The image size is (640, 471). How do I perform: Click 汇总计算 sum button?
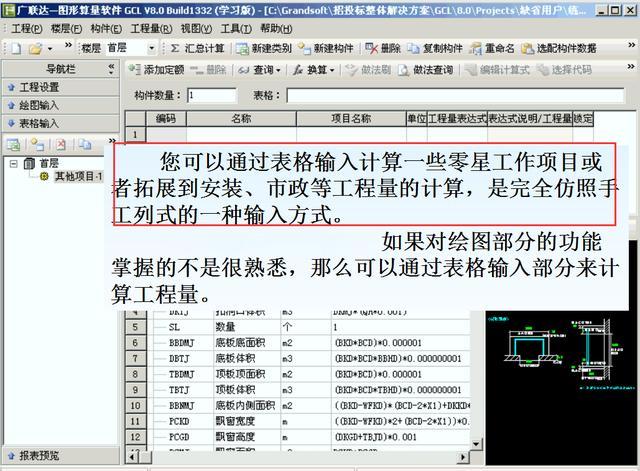[198, 48]
